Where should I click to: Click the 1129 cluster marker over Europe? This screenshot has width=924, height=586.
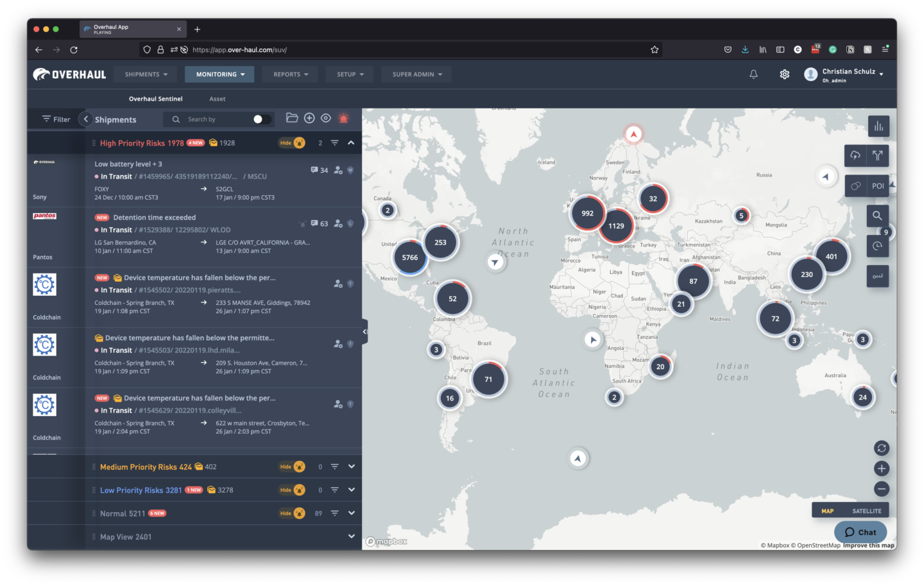616,226
